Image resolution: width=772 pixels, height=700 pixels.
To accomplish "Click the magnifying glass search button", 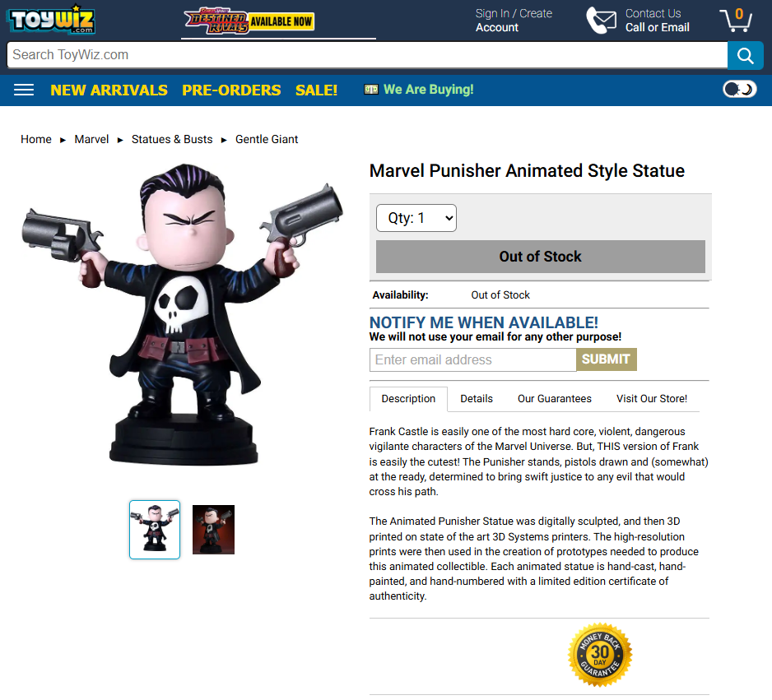I will [x=745, y=56].
